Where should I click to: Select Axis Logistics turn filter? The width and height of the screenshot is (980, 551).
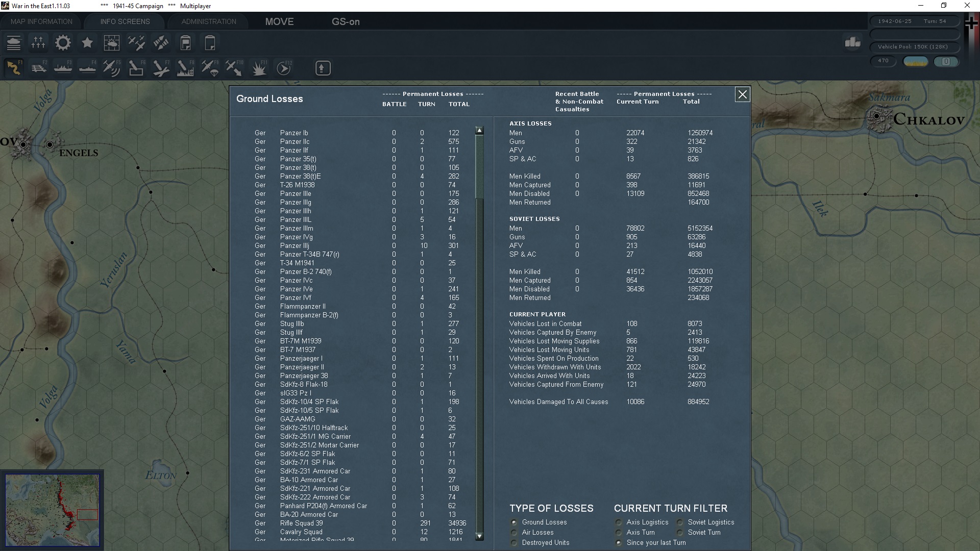coord(619,522)
